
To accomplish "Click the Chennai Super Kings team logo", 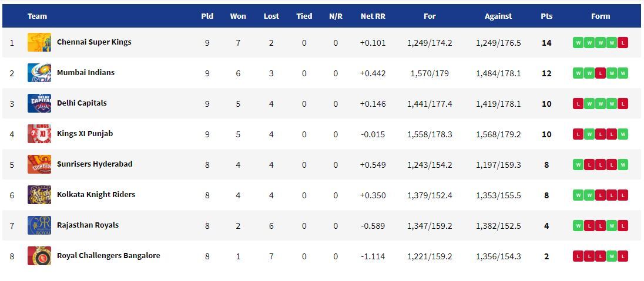I will point(39,42).
